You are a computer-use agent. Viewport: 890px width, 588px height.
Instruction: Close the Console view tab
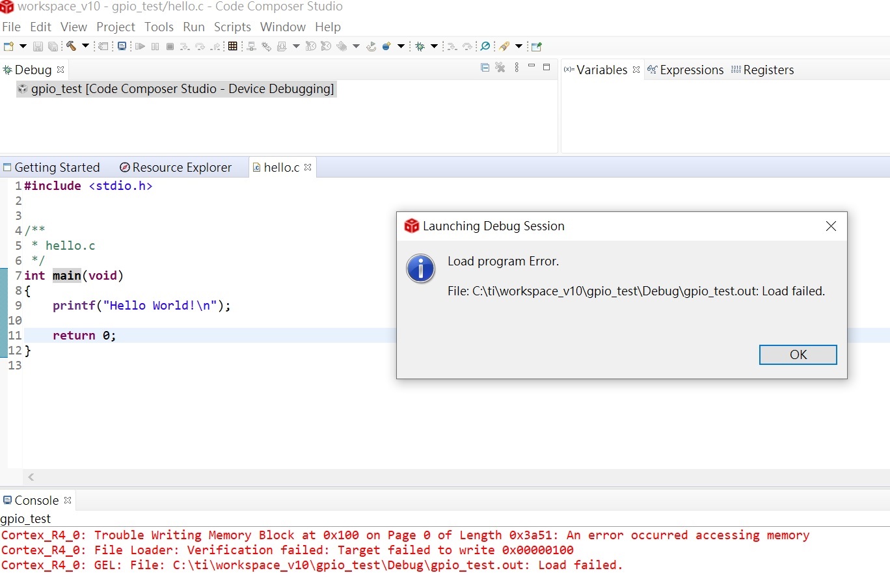(x=68, y=500)
